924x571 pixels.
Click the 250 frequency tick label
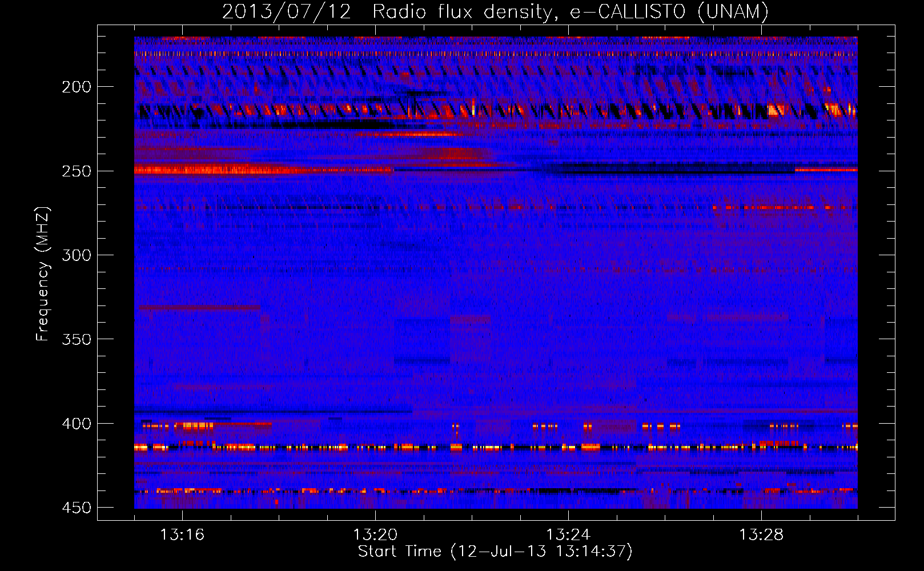coord(77,171)
